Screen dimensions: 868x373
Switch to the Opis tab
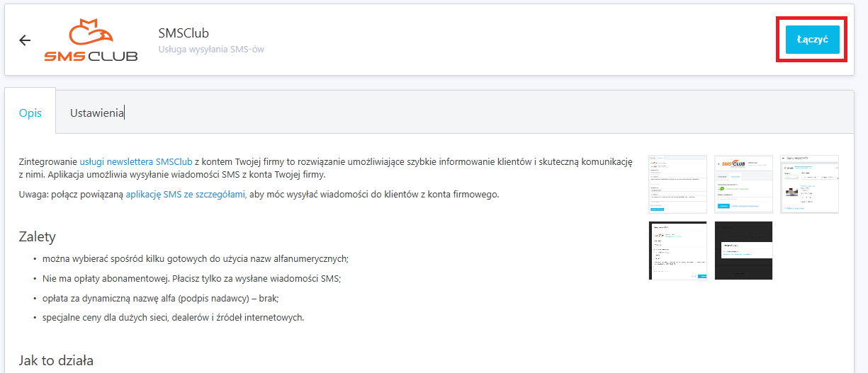pos(30,113)
